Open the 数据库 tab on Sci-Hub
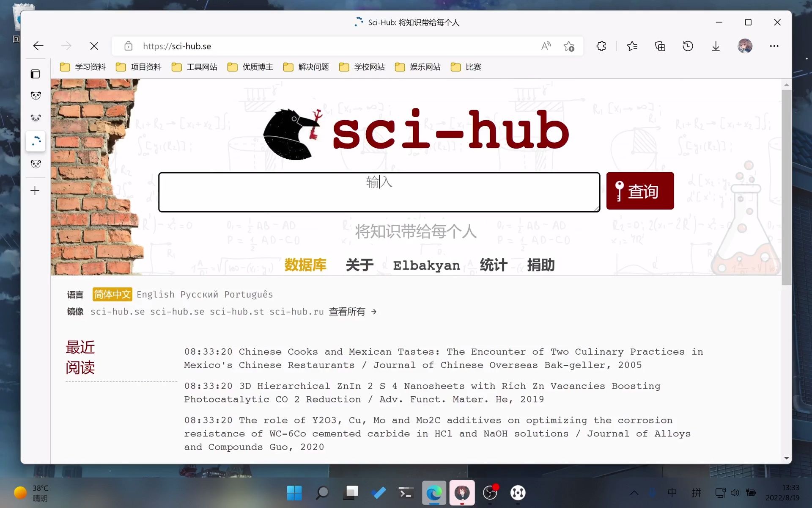The width and height of the screenshot is (812, 508). point(304,264)
